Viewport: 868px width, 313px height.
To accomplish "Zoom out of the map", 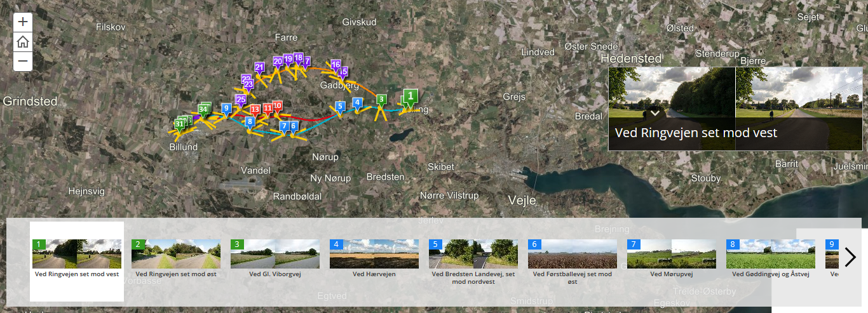I will click(23, 62).
